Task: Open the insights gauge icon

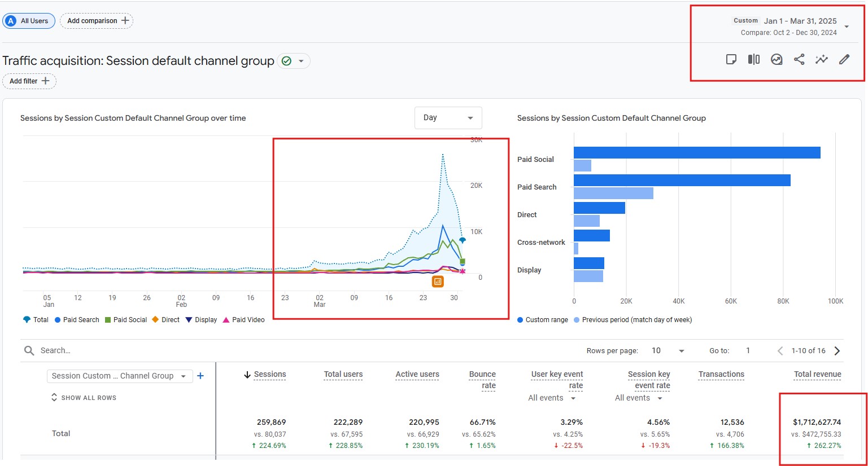Action: tap(777, 59)
